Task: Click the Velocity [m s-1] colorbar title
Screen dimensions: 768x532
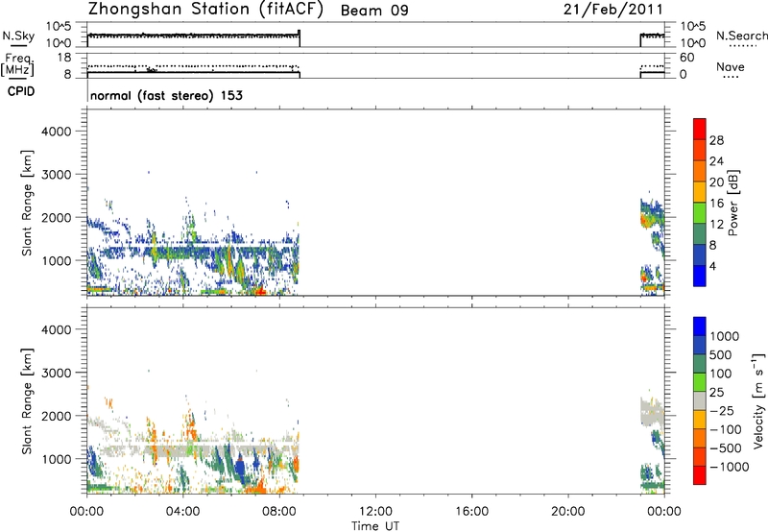Action: tap(758, 400)
